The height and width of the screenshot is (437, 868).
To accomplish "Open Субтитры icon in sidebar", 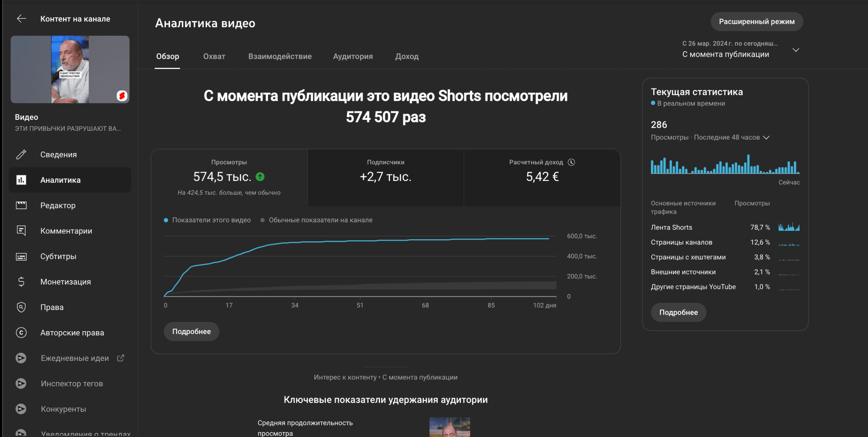I will click(x=21, y=256).
